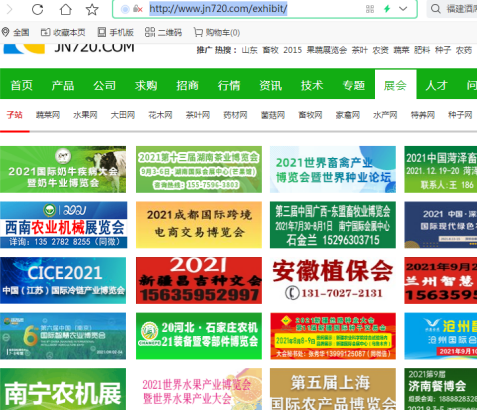Open the 种子网 sub-site link

(x=460, y=115)
